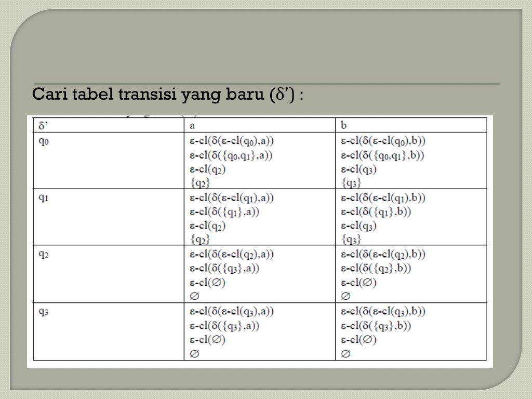The image size is (532, 399).
Task: Select the final ∅ in q3 row, column b
Action: pyautogui.click(x=345, y=354)
